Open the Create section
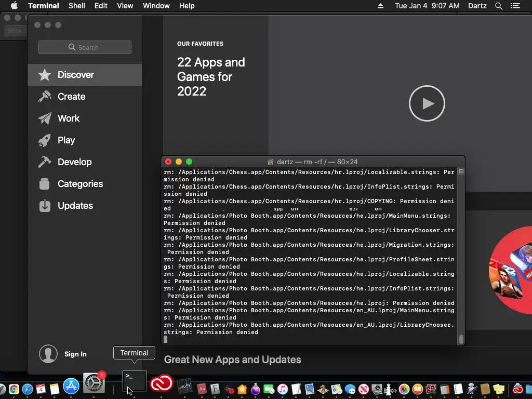 85,96
